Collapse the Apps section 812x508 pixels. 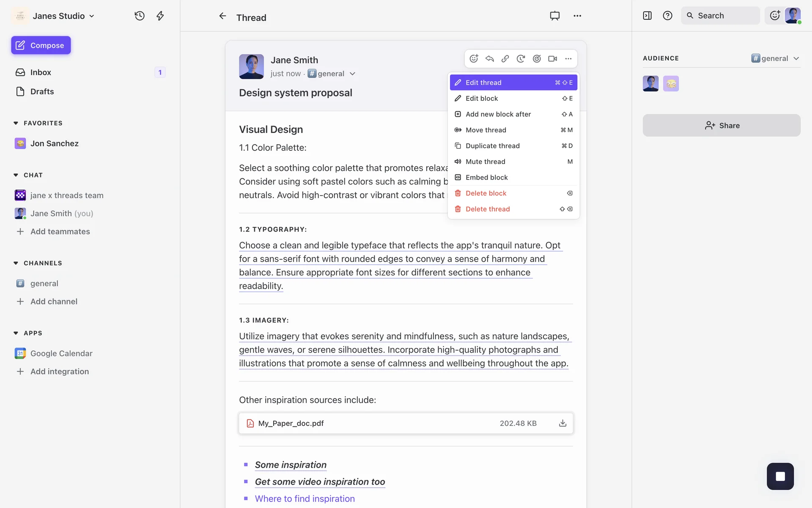coord(16,333)
